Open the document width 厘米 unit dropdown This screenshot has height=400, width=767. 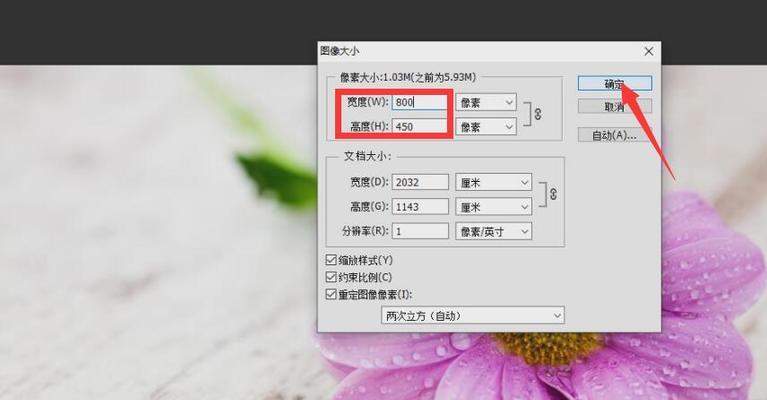point(494,182)
